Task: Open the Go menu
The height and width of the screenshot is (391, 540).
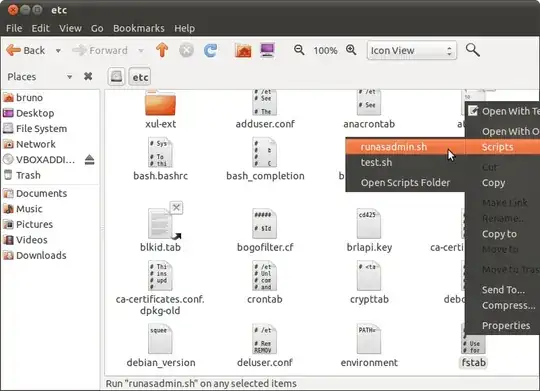Action: click(x=97, y=28)
